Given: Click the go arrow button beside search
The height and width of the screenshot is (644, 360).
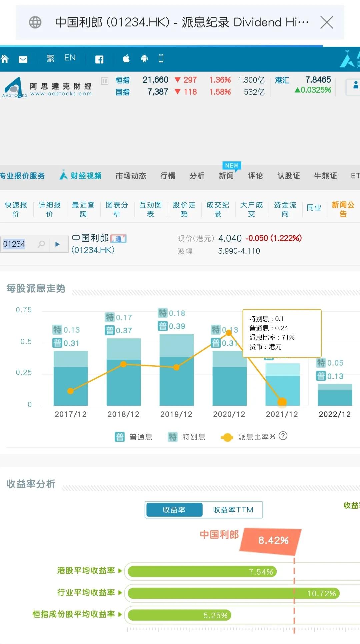Looking at the screenshot, I should tap(58, 244).
